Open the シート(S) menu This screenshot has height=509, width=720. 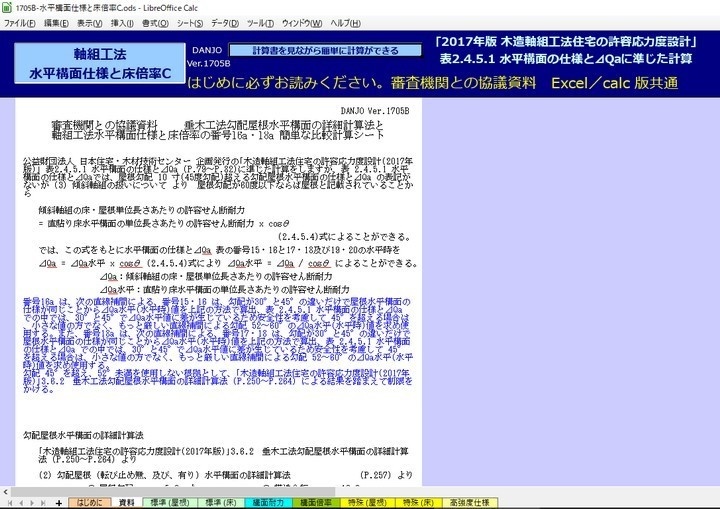click(x=190, y=23)
